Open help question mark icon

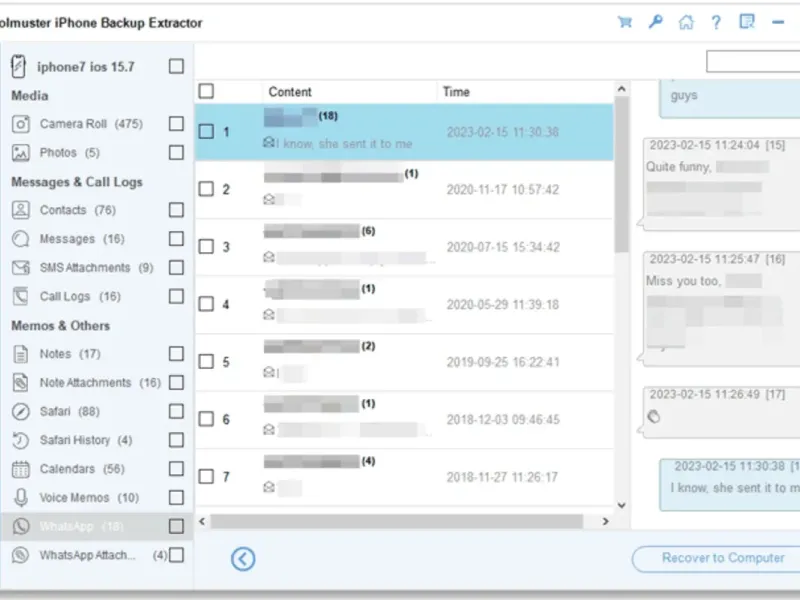pyautogui.click(x=716, y=22)
